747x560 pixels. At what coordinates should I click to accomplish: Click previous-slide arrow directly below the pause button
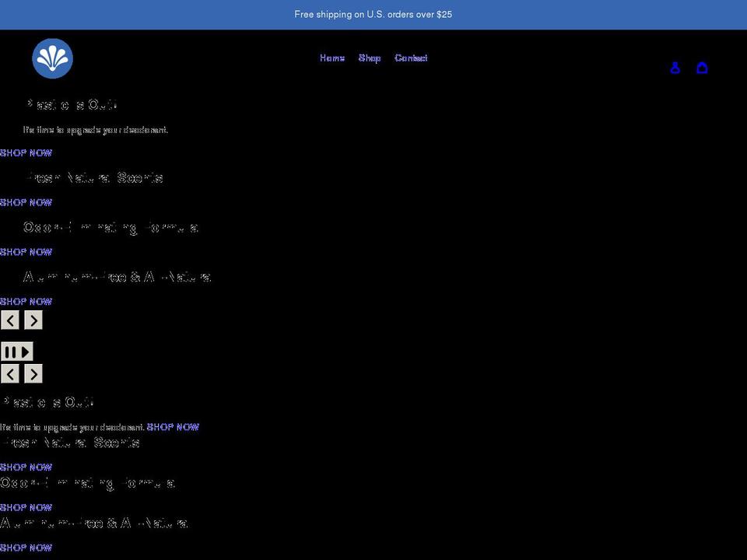tap(10, 374)
